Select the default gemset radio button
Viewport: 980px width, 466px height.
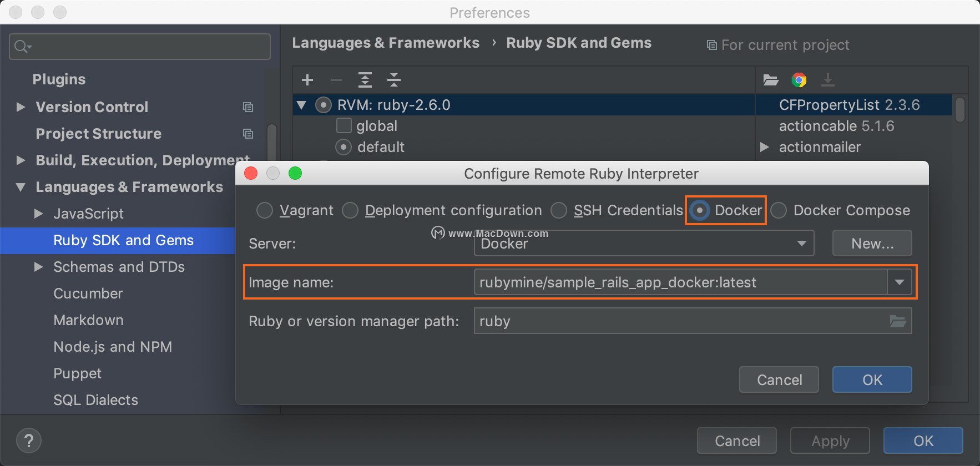[343, 147]
